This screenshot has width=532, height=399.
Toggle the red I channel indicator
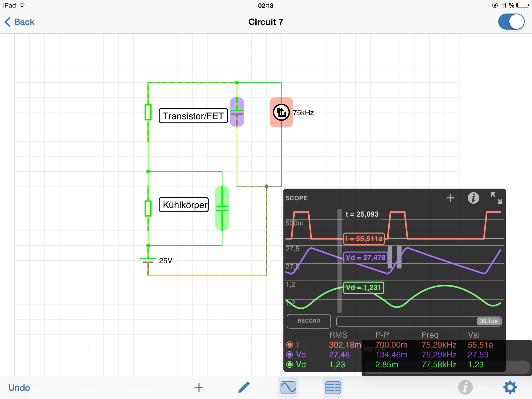coord(289,345)
